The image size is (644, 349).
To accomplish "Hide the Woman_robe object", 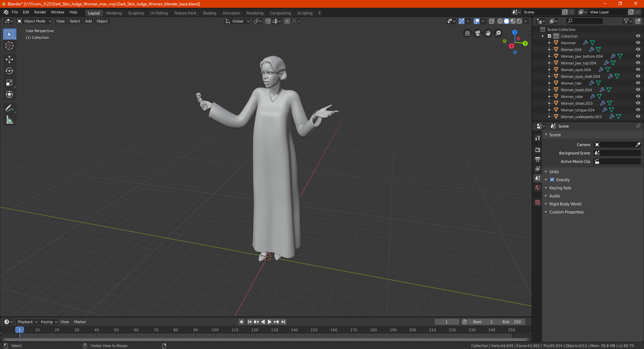I will click(638, 96).
